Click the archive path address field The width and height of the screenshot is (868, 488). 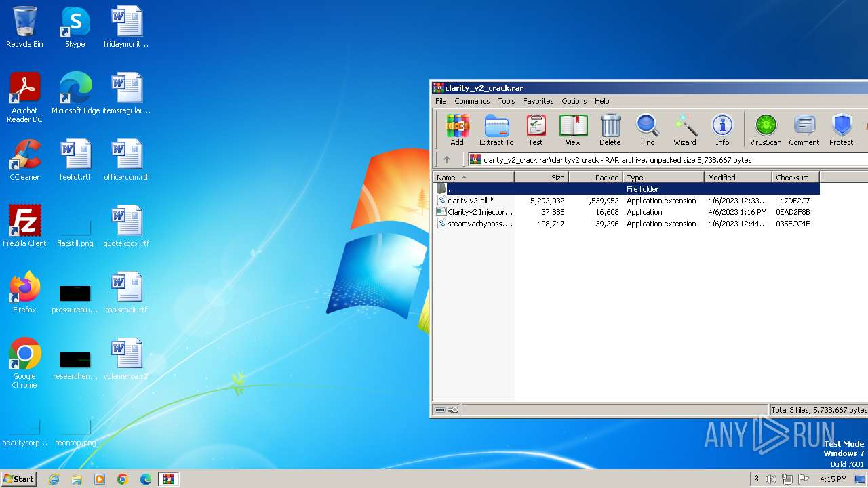point(668,160)
